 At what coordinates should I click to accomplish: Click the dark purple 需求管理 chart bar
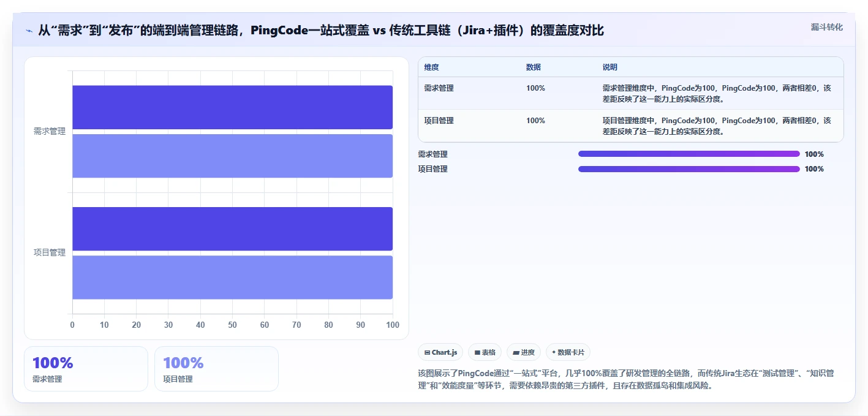[232, 107]
